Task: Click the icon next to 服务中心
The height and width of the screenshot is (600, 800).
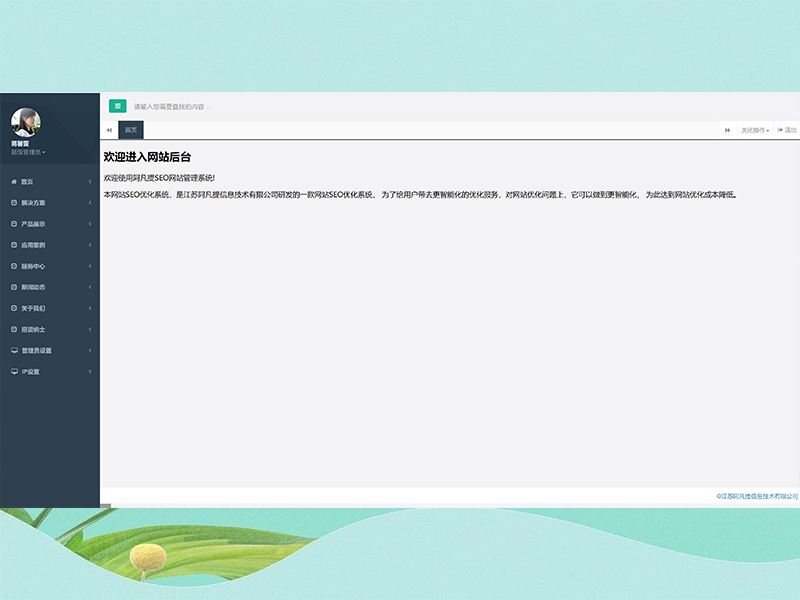Action: 13,266
